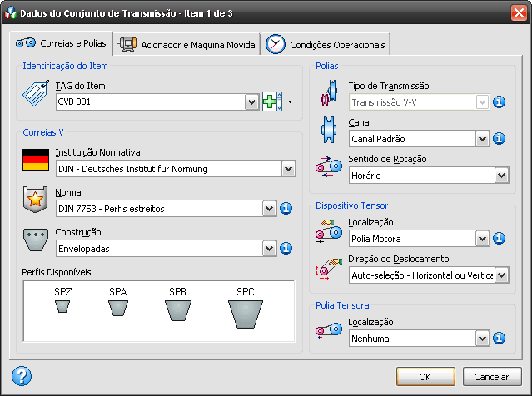Viewport: 532px width, 396px height.
Task: Expand the Norma dropdown arrow
Action: [x=270, y=209]
